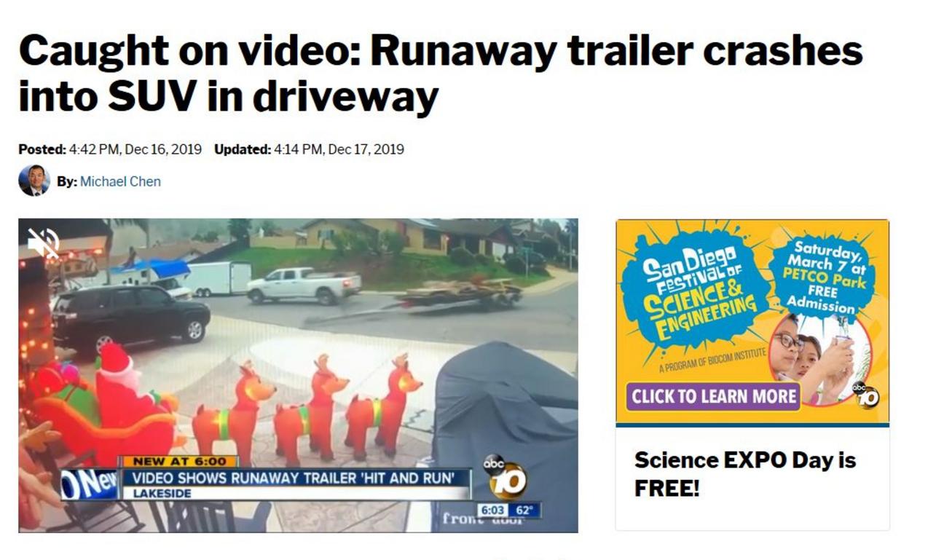Click the Michael Chen author link
Image resolution: width=928 pixels, height=560 pixels.
click(x=120, y=181)
